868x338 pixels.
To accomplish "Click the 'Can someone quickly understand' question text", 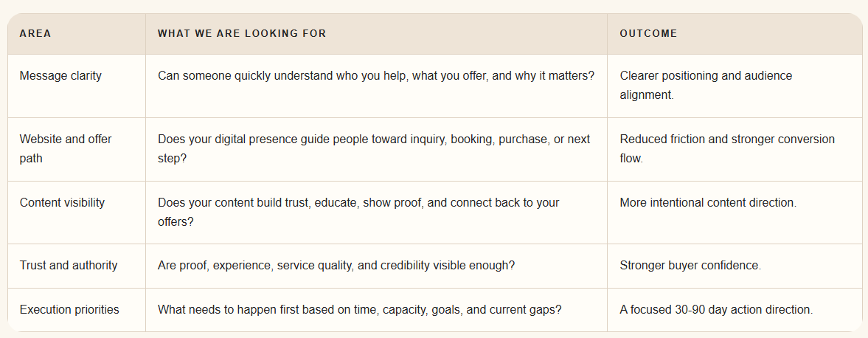I will coord(376,76).
